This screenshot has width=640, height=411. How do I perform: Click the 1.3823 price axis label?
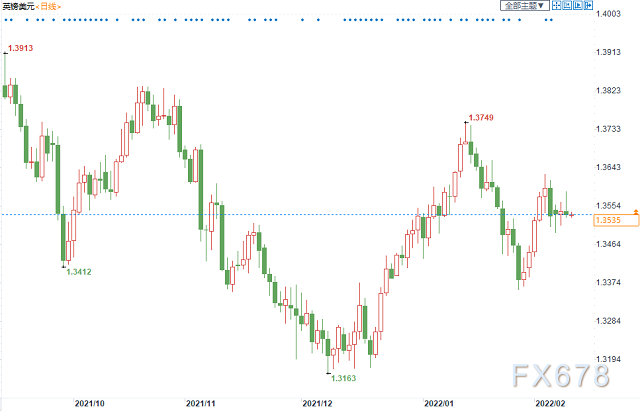click(608, 91)
